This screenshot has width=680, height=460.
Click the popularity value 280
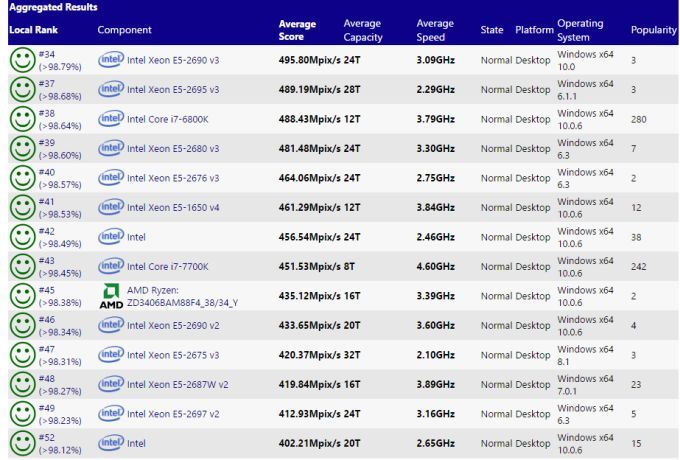point(638,119)
